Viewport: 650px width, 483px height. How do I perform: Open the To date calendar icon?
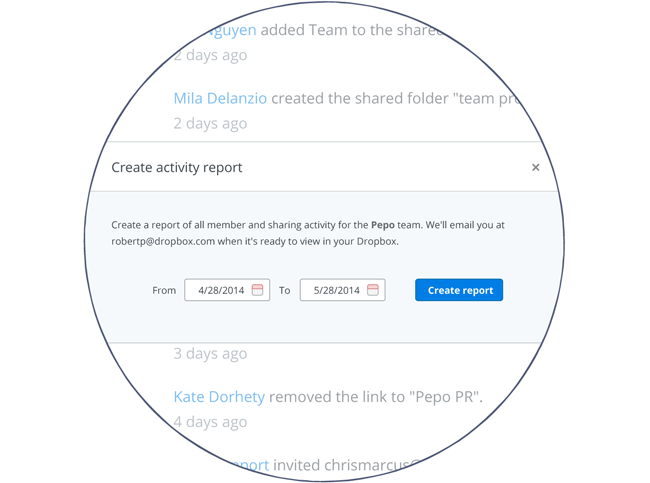pos(373,290)
